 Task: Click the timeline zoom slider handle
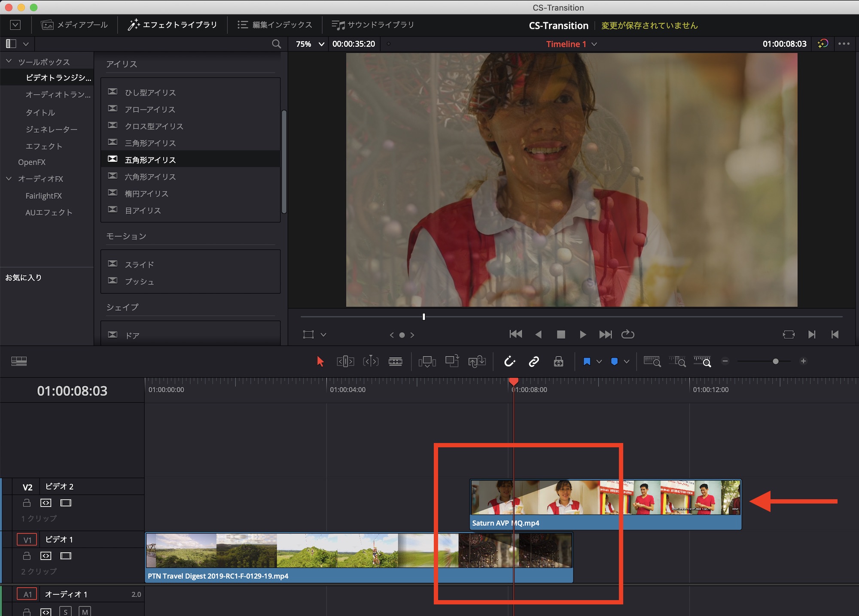click(x=775, y=361)
